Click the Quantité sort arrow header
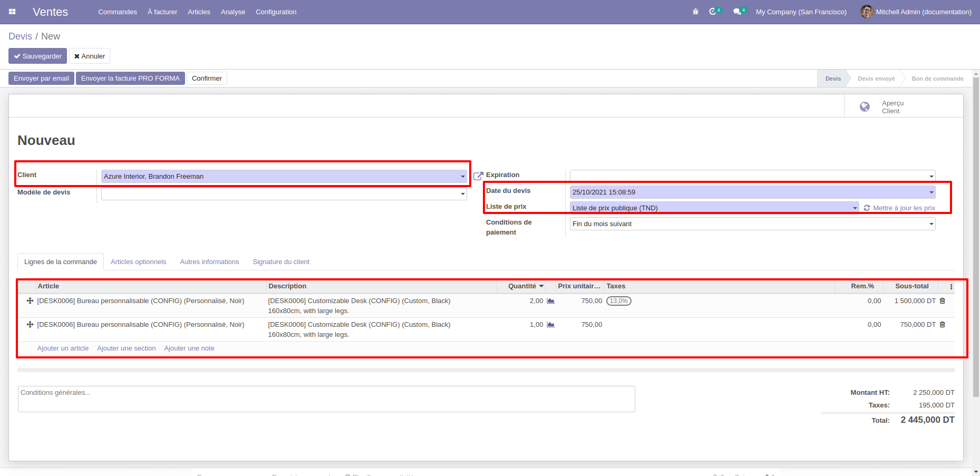Image resolution: width=980 pixels, height=476 pixels. point(541,286)
